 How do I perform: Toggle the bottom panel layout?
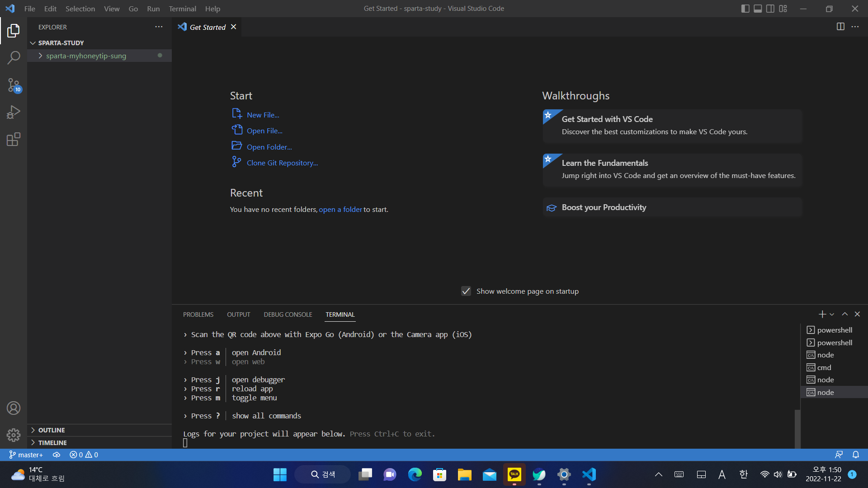[758, 9]
